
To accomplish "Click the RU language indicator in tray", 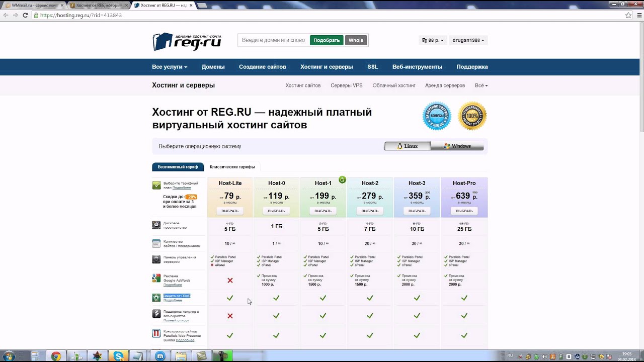I will tap(510, 355).
